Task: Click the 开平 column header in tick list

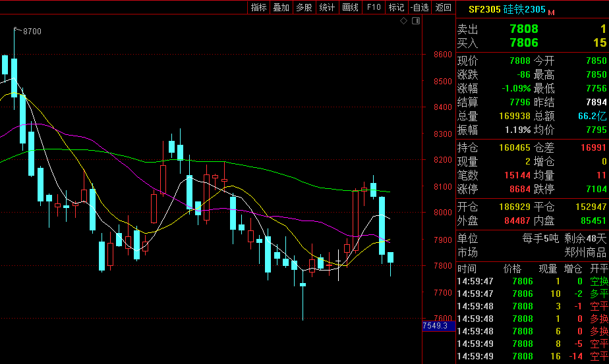Action: (599, 269)
